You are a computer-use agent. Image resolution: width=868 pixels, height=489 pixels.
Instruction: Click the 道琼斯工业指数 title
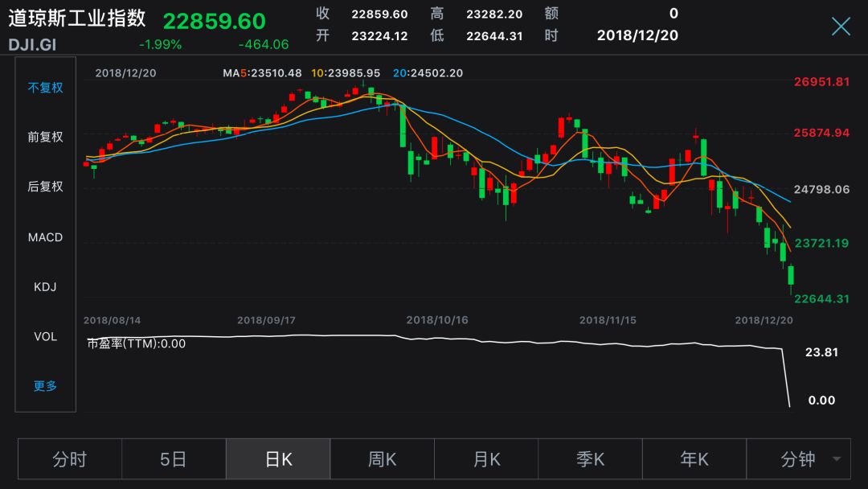tap(77, 18)
